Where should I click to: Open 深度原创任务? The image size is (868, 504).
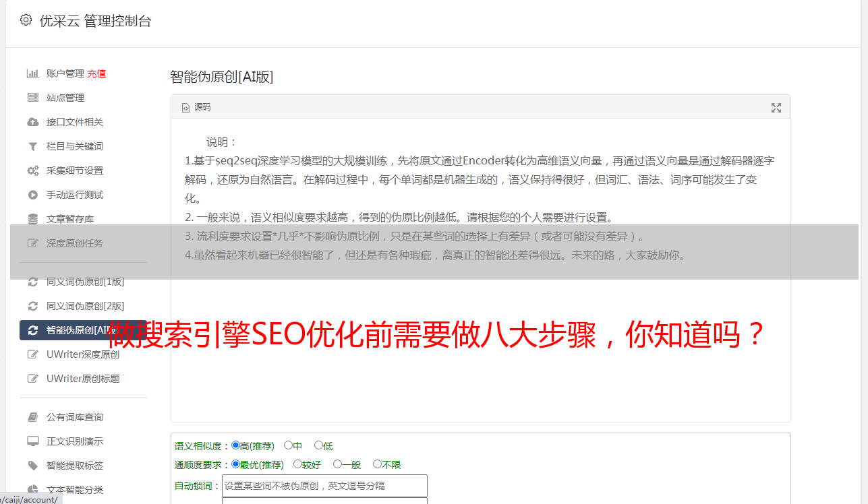(x=75, y=243)
